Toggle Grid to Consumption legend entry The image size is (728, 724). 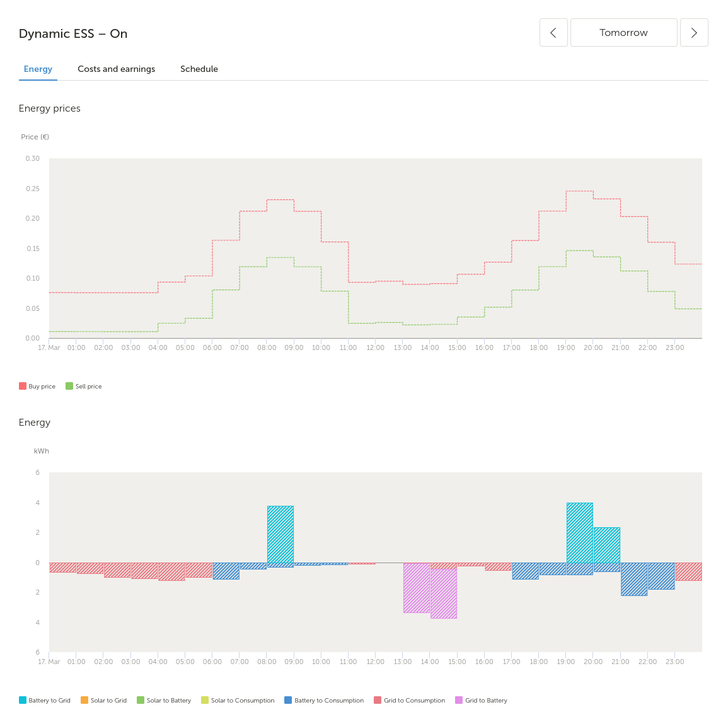point(410,700)
